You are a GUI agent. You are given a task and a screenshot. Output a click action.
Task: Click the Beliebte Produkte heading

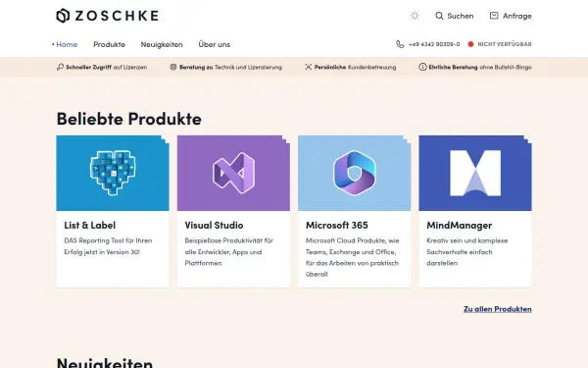pyautogui.click(x=129, y=119)
